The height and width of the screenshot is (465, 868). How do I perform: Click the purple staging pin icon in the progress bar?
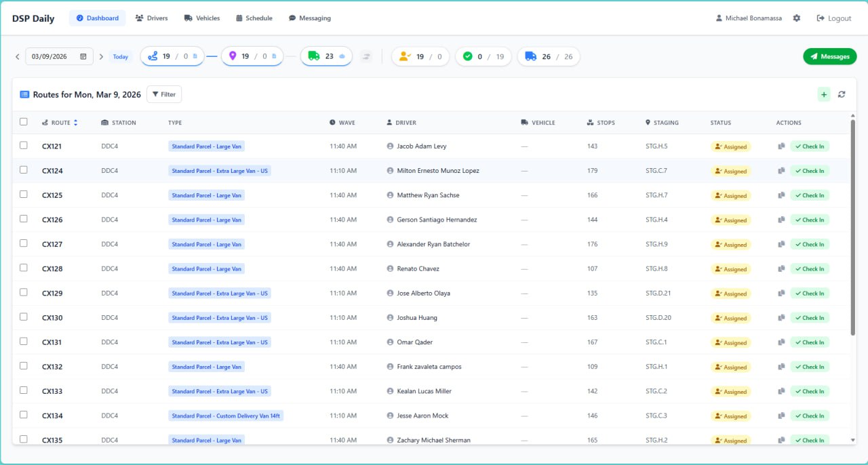[233, 56]
